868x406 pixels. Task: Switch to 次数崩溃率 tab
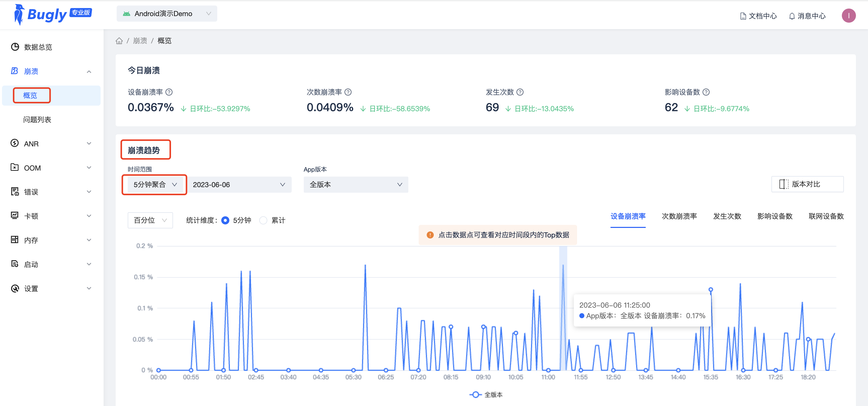coord(679,216)
